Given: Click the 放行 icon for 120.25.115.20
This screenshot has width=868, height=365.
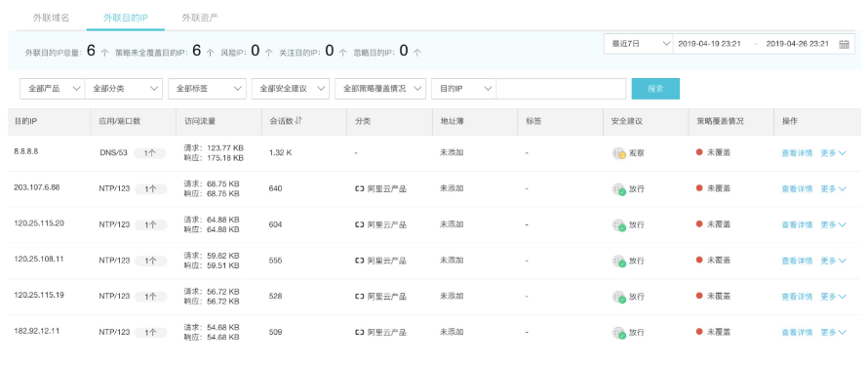Looking at the screenshot, I should (618, 225).
